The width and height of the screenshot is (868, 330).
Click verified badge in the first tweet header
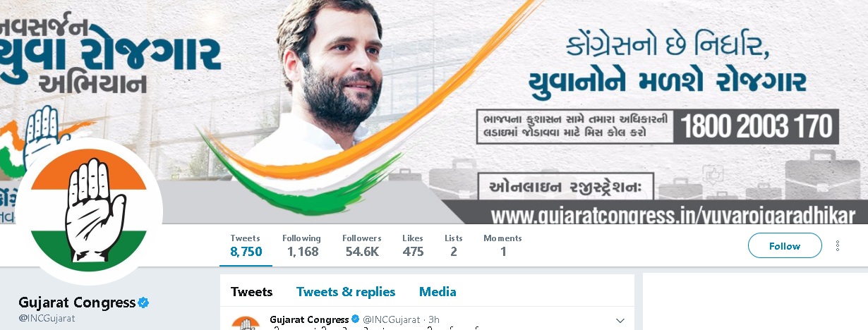[356, 319]
